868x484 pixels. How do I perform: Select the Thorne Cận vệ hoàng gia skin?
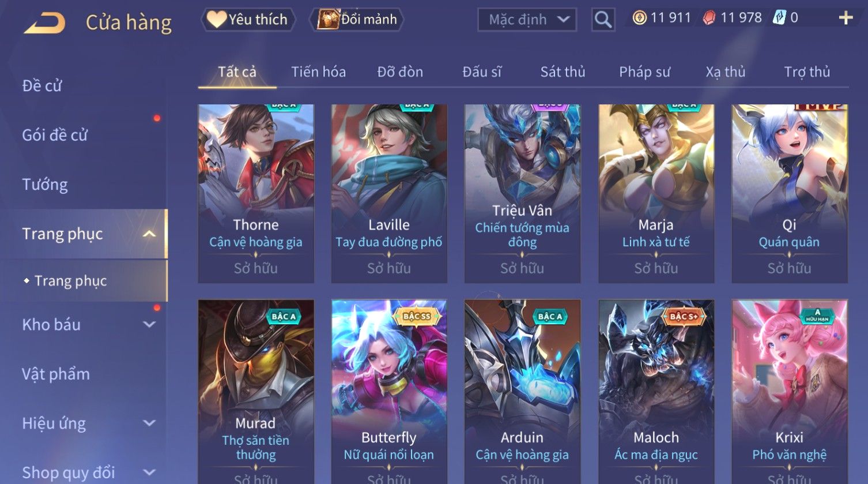[256, 193]
